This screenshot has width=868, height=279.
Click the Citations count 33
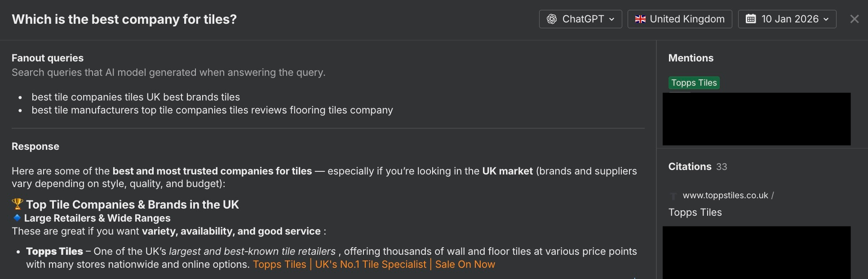click(722, 167)
